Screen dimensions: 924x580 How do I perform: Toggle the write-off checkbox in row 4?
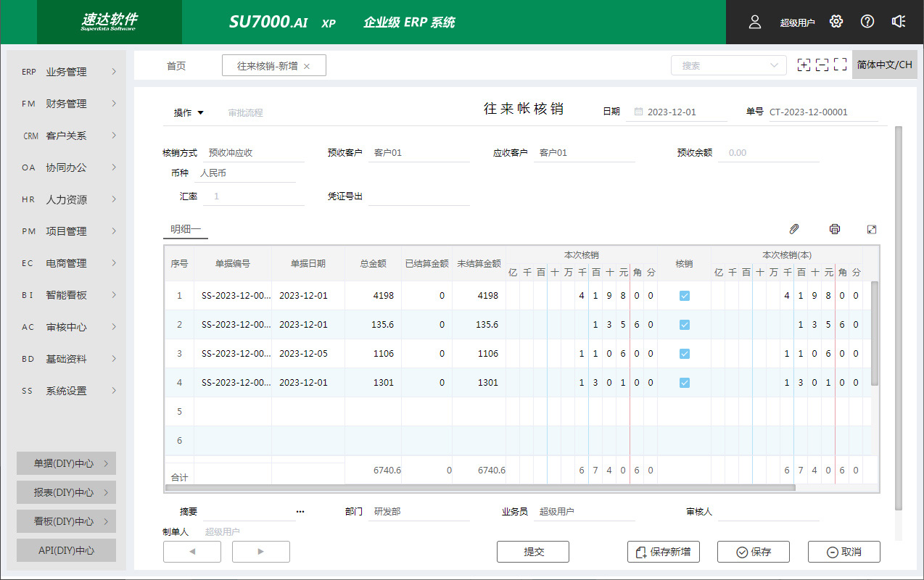point(684,383)
